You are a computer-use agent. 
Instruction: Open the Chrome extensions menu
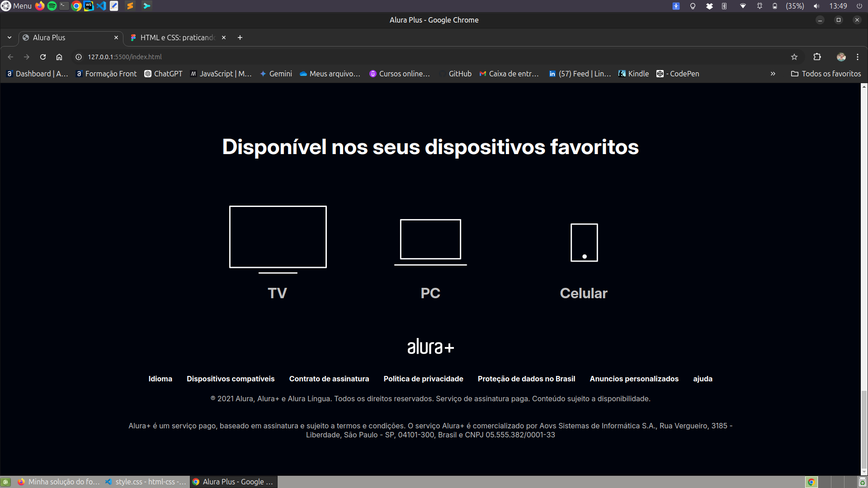(x=817, y=57)
